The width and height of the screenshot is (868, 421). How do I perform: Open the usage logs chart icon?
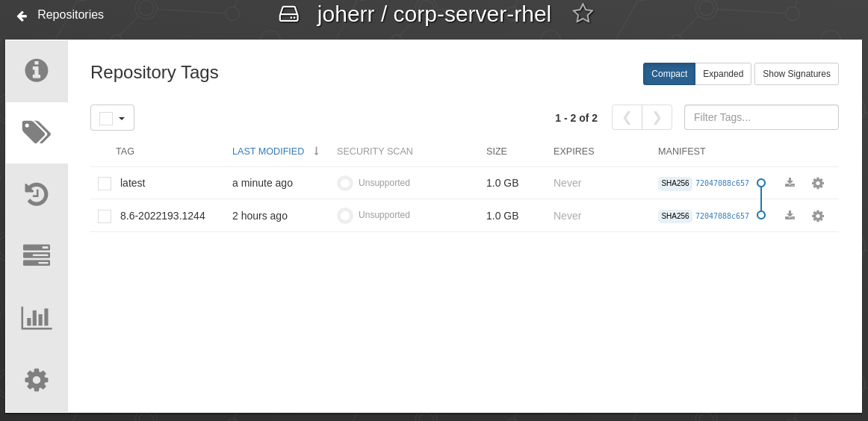[x=37, y=318]
